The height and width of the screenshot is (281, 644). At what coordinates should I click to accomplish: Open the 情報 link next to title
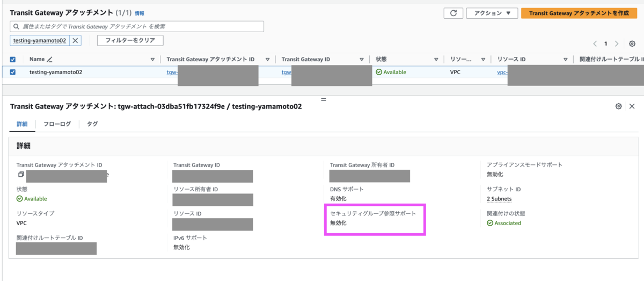point(139,13)
